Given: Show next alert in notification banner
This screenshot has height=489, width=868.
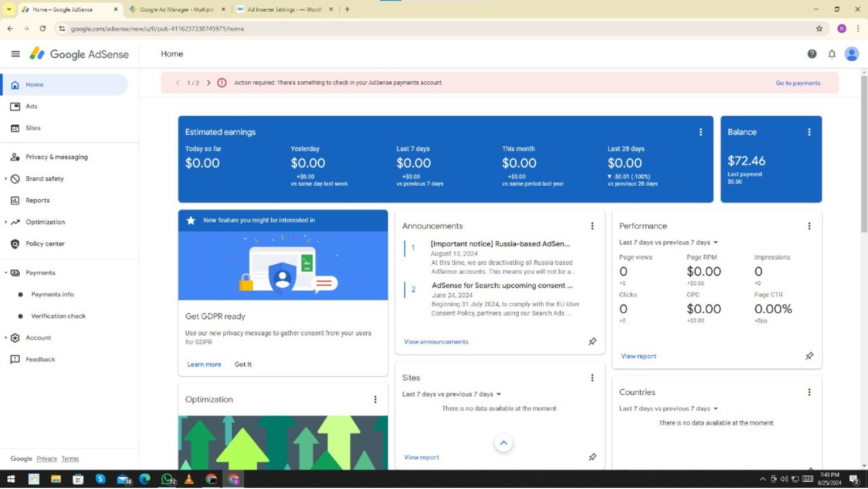Looking at the screenshot, I should [x=209, y=83].
